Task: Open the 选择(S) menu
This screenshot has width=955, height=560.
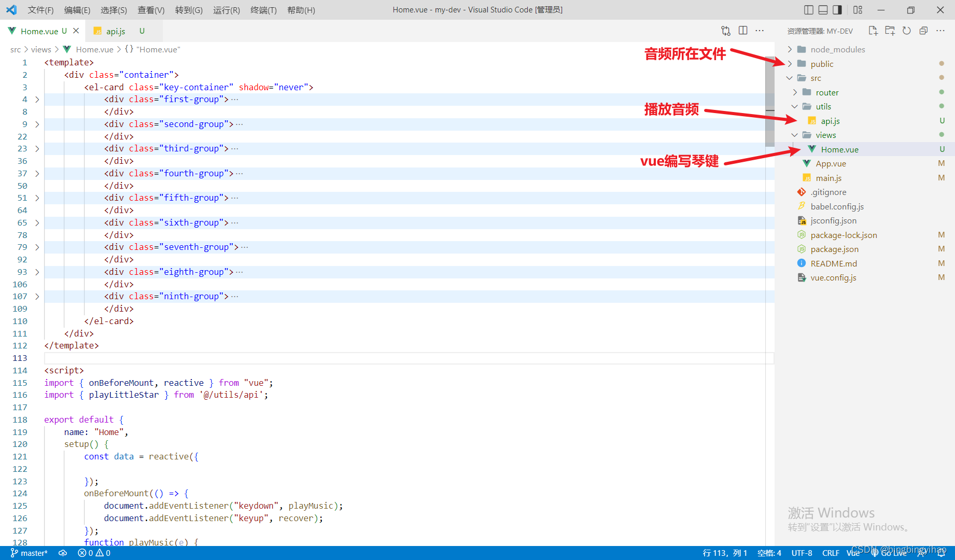Action: coord(114,10)
